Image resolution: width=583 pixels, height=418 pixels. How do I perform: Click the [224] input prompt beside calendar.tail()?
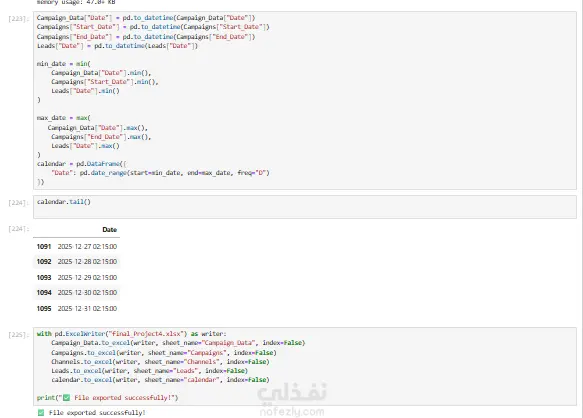click(x=18, y=203)
